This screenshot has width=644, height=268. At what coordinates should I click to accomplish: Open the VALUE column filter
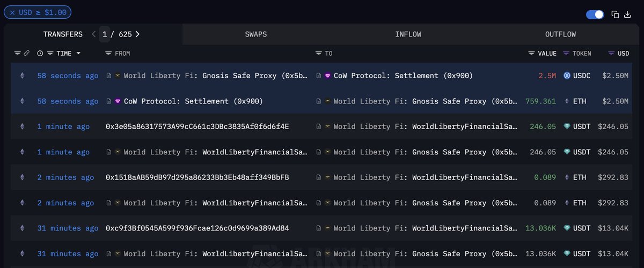click(532, 53)
